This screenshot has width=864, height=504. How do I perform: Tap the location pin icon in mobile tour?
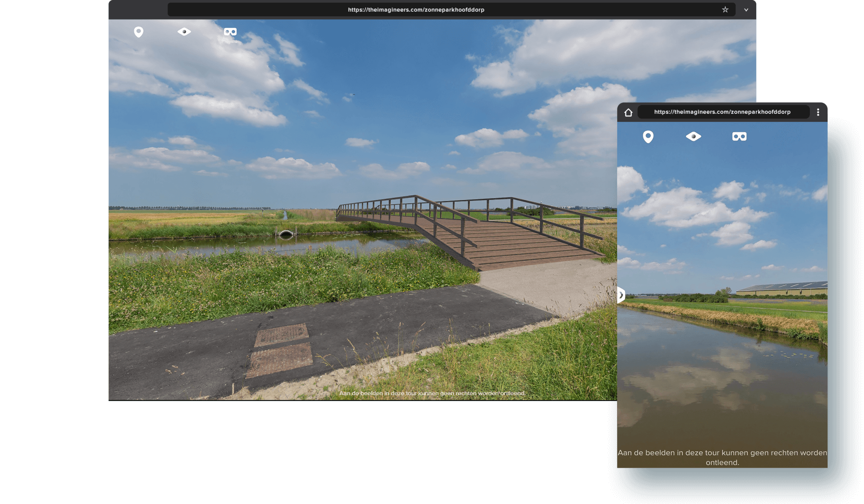pyautogui.click(x=648, y=137)
